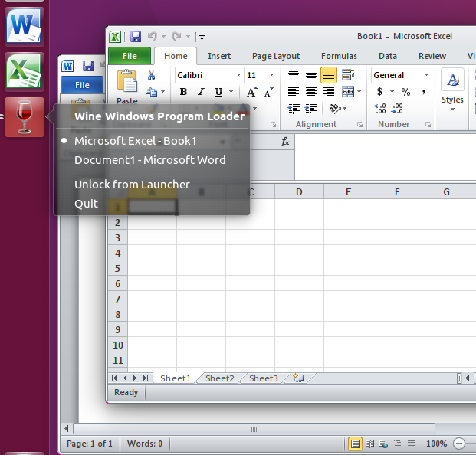Increase font size with Grow Font icon

[x=251, y=92]
